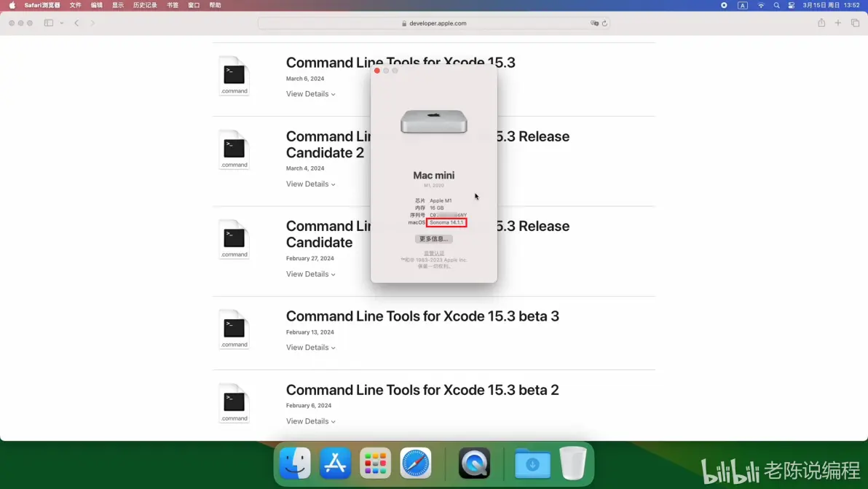The width and height of the screenshot is (868, 489).
Task: Click the .command icon for beta 2
Action: [234, 403]
